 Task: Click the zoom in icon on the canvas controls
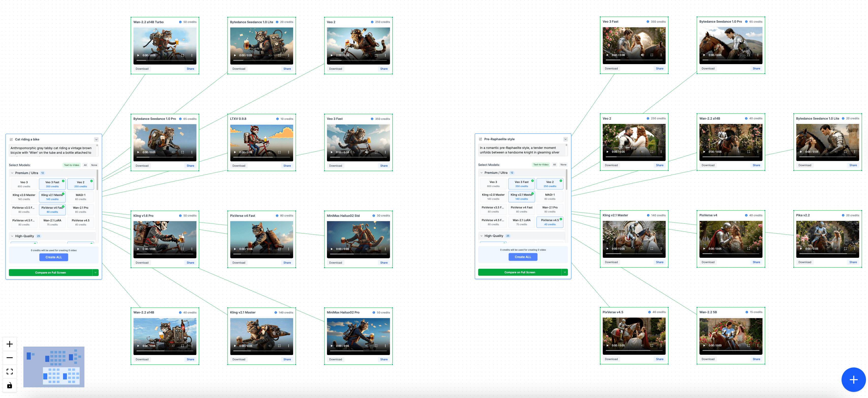pos(10,344)
